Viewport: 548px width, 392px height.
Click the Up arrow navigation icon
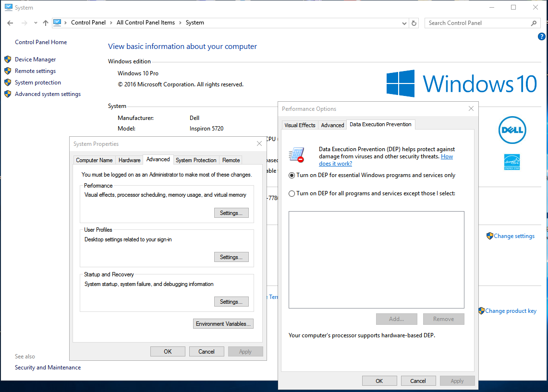click(x=46, y=23)
